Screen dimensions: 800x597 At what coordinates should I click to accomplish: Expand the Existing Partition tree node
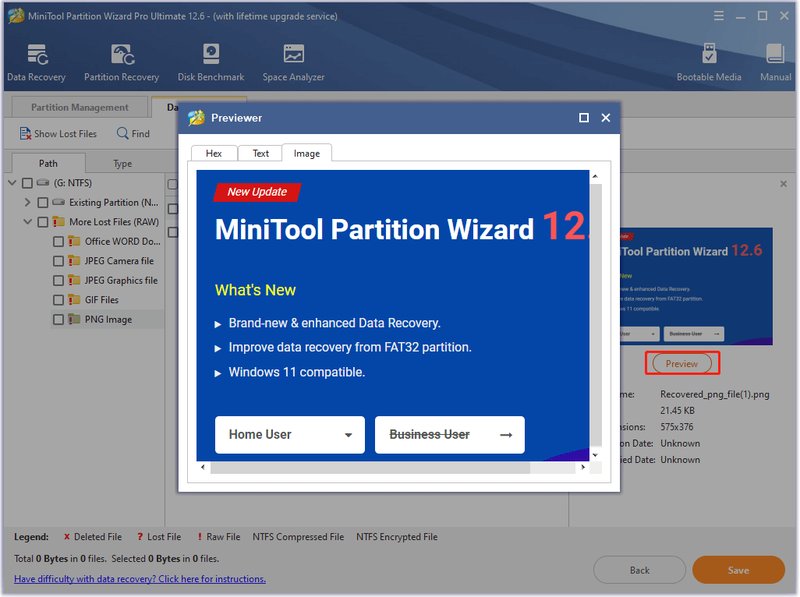[x=28, y=203]
